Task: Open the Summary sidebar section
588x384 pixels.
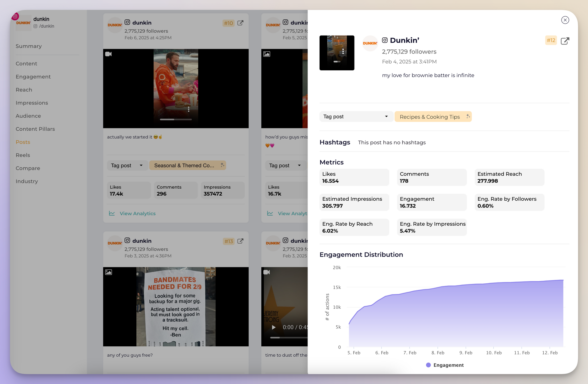Action: tap(29, 46)
